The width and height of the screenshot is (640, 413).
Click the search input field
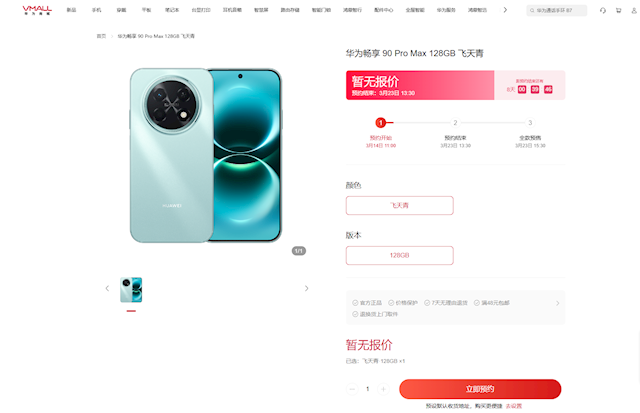(557, 10)
